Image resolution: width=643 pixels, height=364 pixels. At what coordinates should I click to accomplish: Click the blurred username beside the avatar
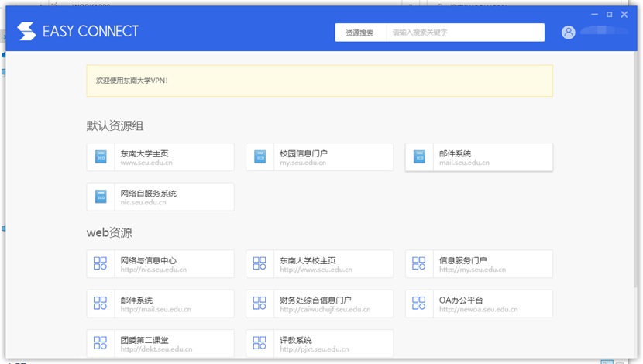click(603, 30)
